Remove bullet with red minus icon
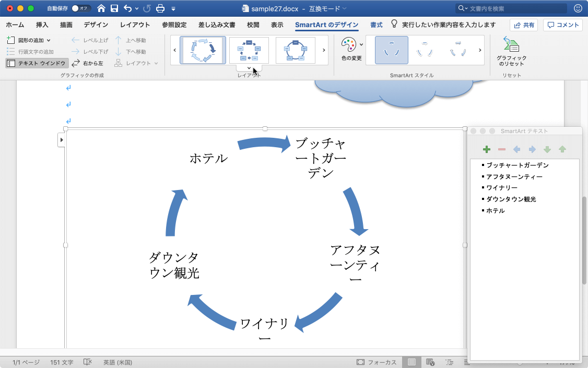This screenshot has width=588, height=368. tap(502, 149)
